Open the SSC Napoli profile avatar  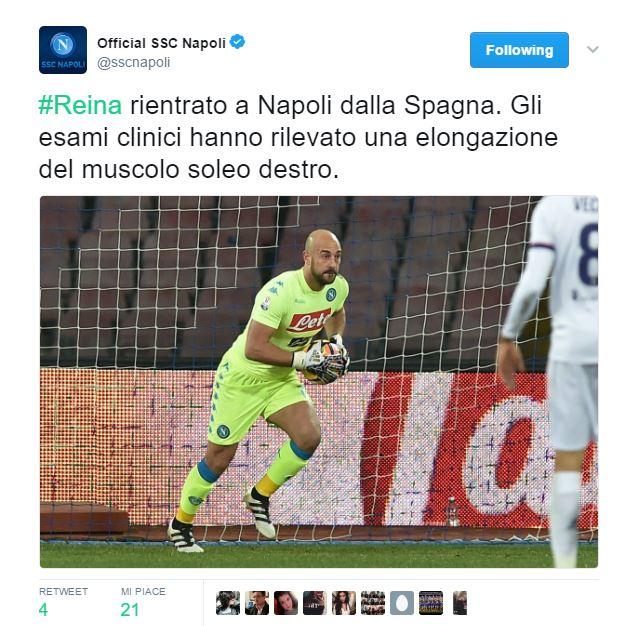tap(63, 50)
